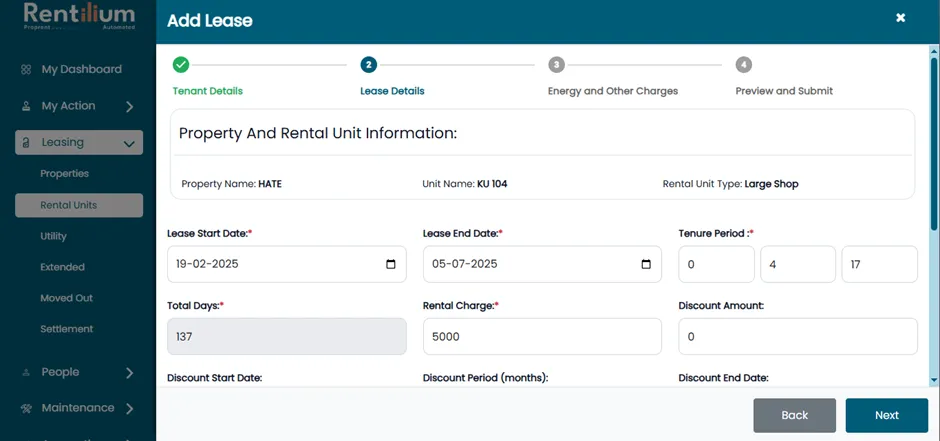Image resolution: width=940 pixels, height=441 pixels.
Task: Collapse the Leasing menu chevron
Action: [128, 143]
